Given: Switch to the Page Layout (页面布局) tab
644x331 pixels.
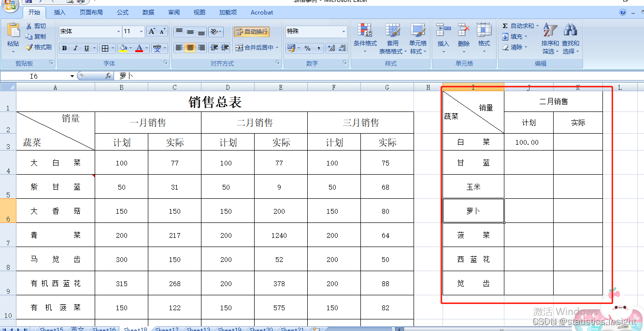Looking at the screenshot, I should click(91, 13).
